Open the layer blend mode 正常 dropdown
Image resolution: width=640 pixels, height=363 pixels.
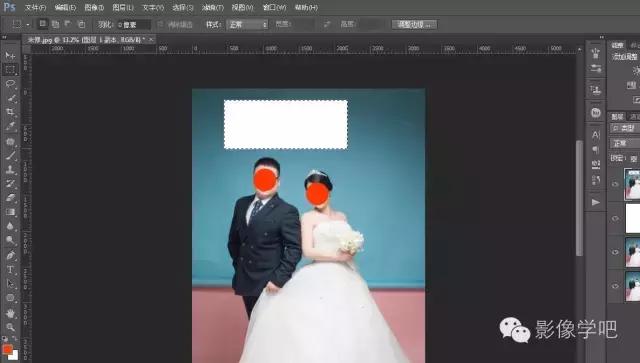point(625,143)
